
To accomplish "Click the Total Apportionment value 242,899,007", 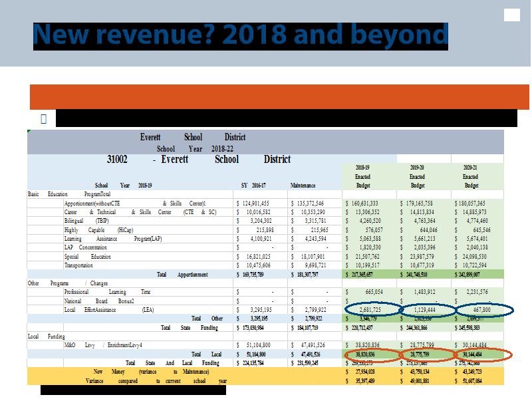I will (x=469, y=275).
